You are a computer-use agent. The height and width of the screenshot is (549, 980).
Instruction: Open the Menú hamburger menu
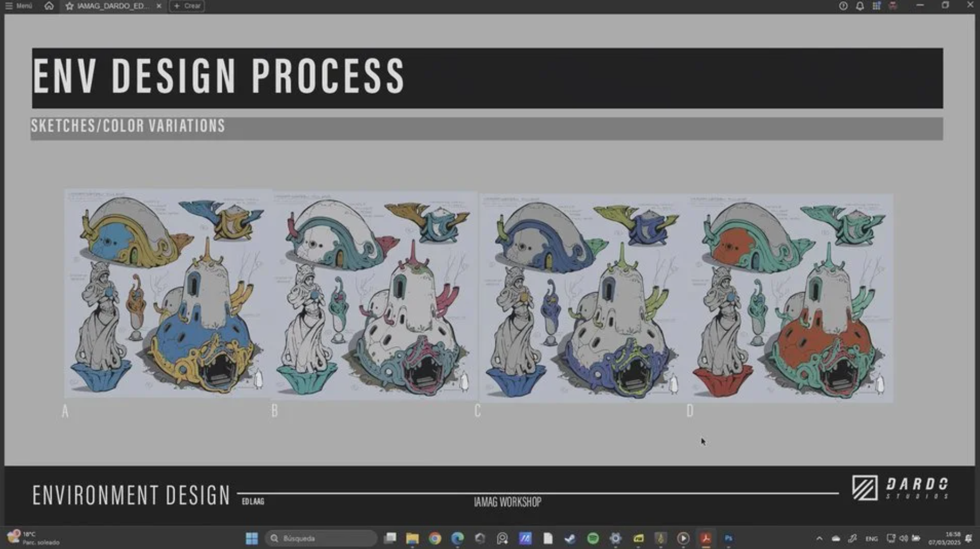pyautogui.click(x=19, y=6)
